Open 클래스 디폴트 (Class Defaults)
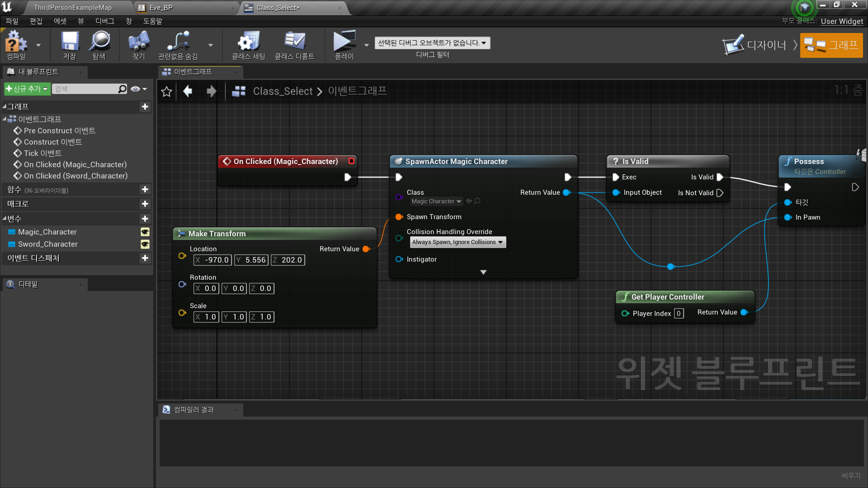 click(x=295, y=45)
